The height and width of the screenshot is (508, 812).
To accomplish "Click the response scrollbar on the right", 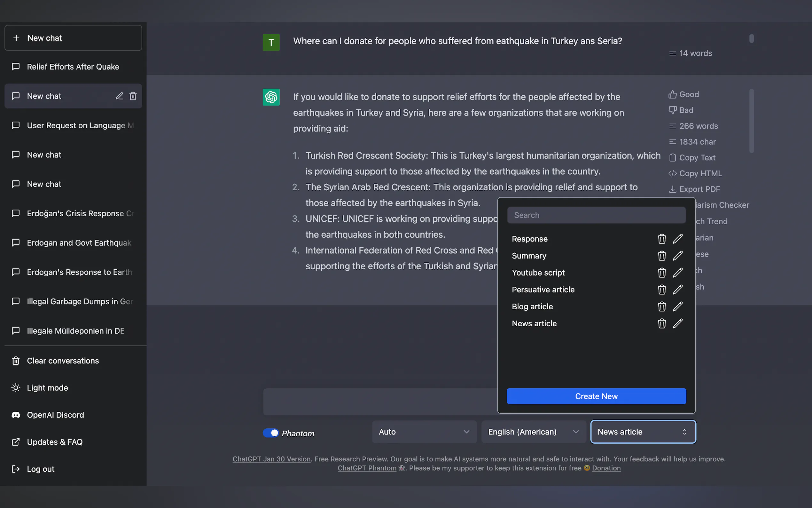I will pos(751,121).
